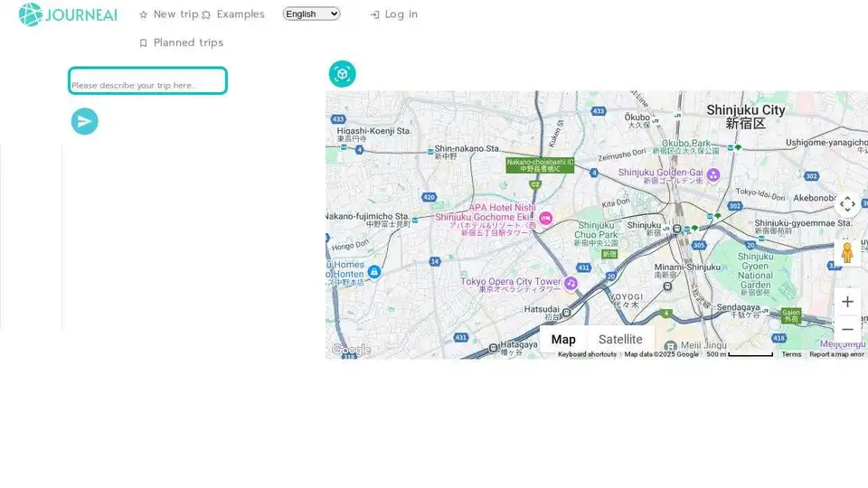Click the Shin-nakano Sta. label

pyautogui.click(x=467, y=152)
